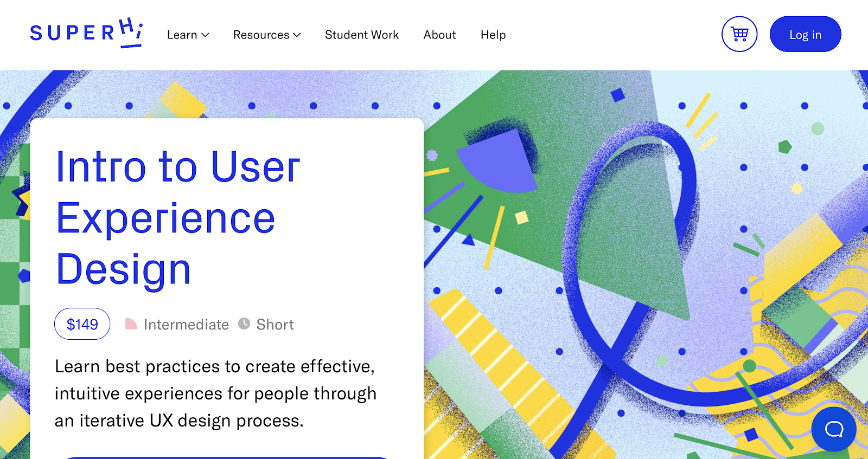The height and width of the screenshot is (459, 868).
Task: Click the Short duration clock icon
Action: click(244, 324)
